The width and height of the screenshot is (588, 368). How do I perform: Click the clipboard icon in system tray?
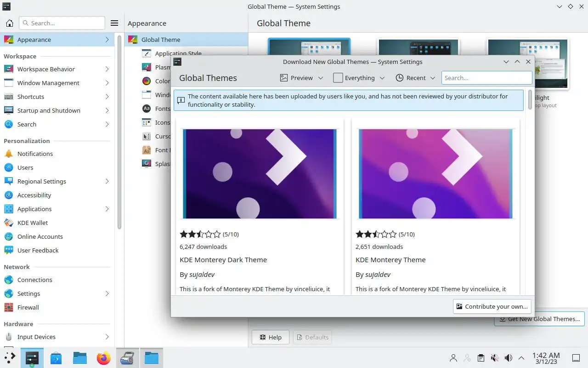(x=481, y=358)
